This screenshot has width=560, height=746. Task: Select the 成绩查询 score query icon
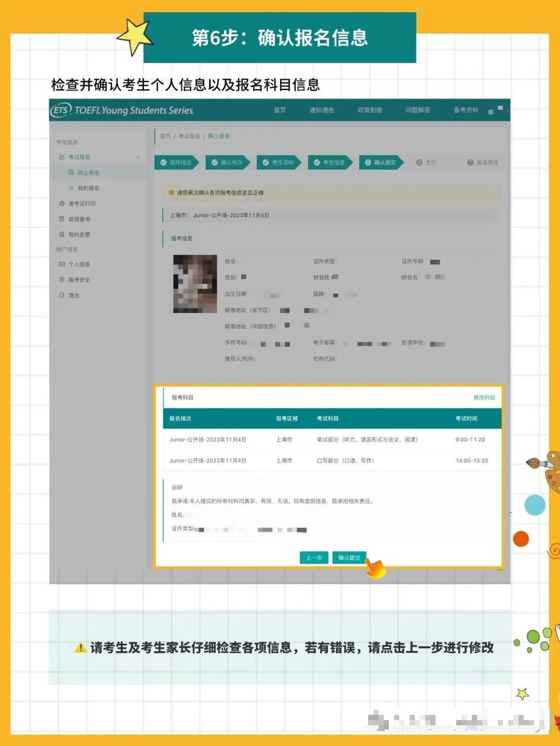[x=62, y=219]
